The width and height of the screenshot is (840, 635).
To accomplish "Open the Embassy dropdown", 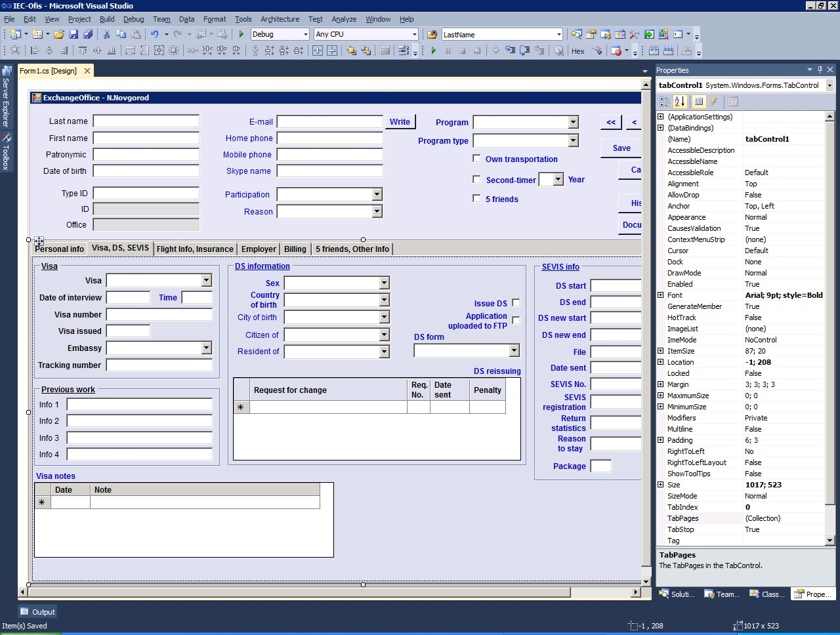I will click(206, 348).
